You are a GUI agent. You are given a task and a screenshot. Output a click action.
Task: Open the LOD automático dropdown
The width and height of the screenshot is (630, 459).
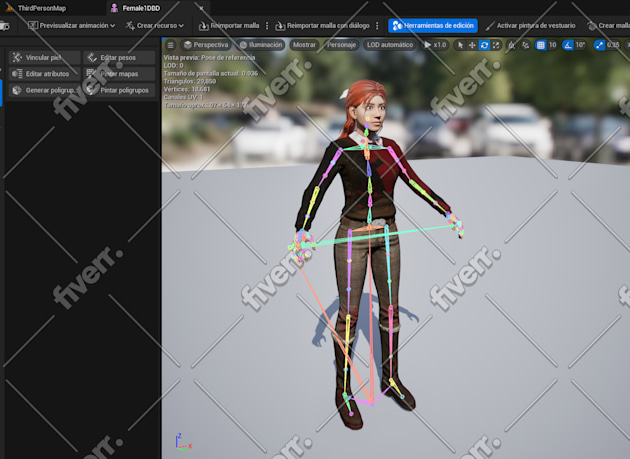[390, 45]
